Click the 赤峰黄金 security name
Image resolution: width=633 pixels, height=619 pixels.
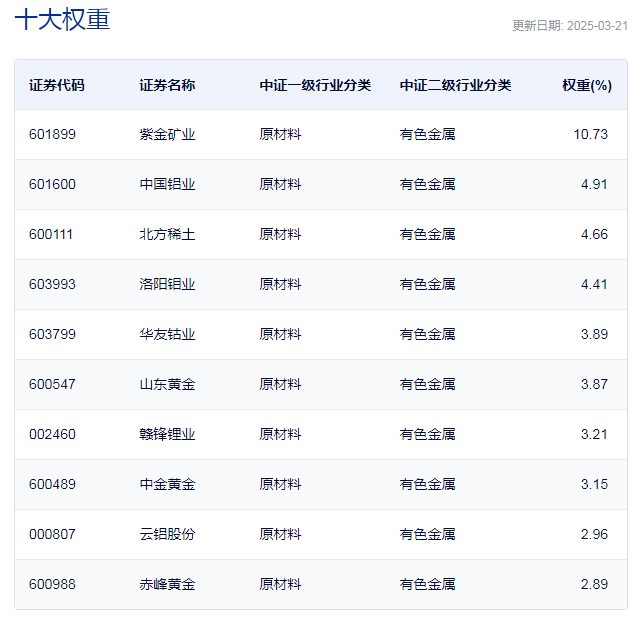(167, 584)
